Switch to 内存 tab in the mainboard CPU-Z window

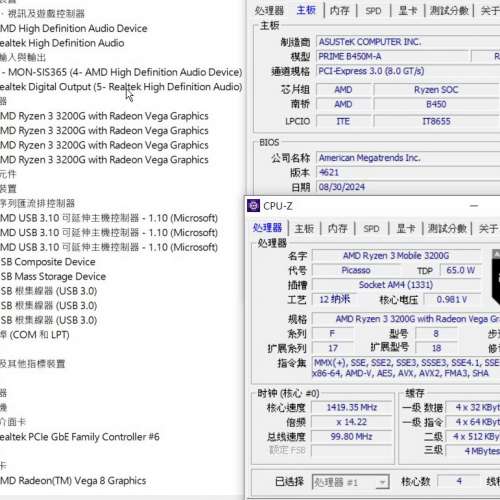pyautogui.click(x=340, y=11)
